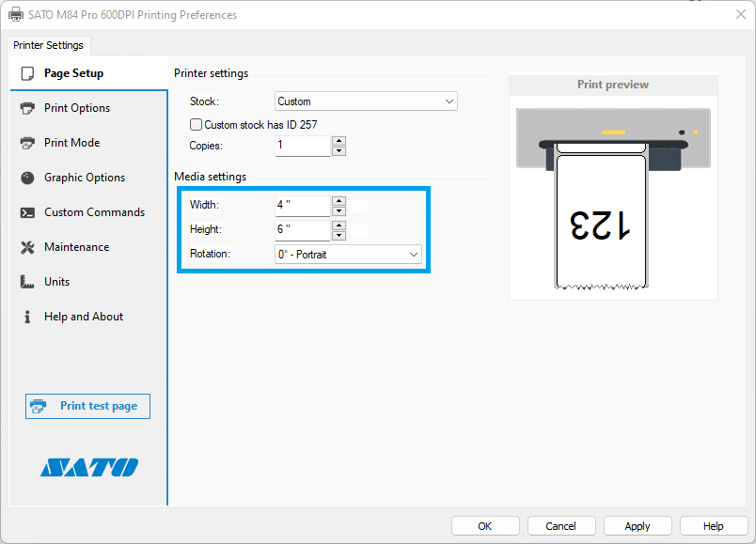Screen dimensions: 756x544
Task: Decrease the Copies value
Action: tap(339, 151)
